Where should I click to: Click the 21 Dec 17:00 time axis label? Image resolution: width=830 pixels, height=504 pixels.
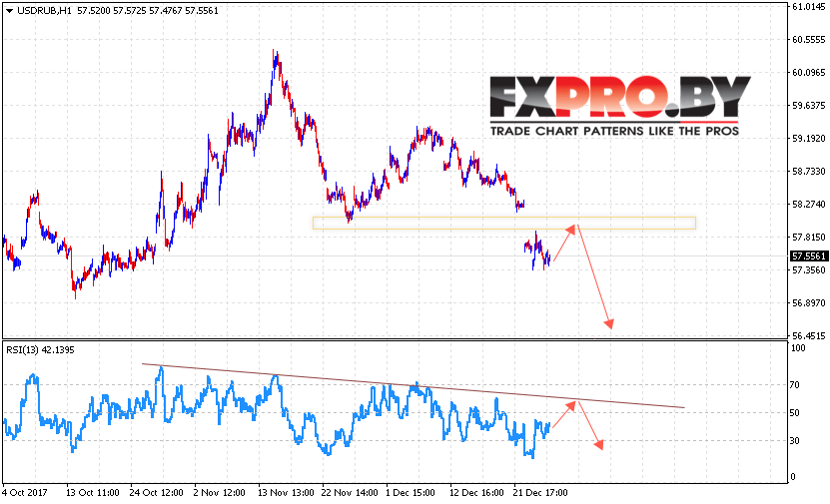540,492
